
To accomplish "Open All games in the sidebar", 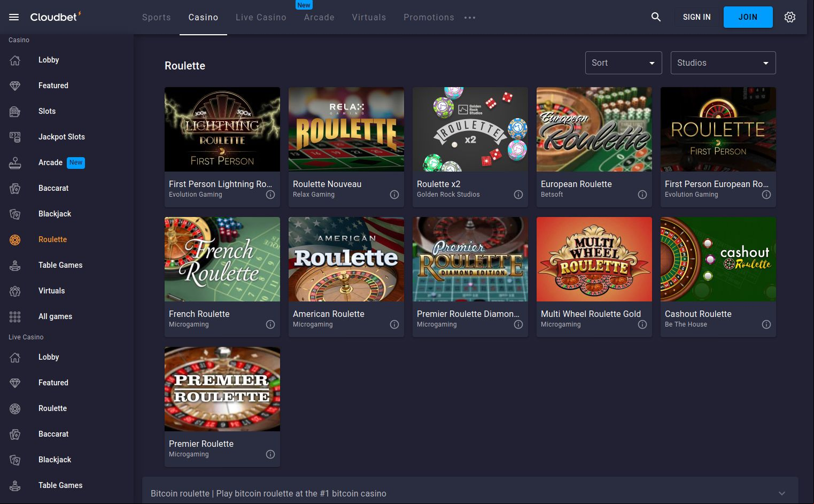I will coord(55,316).
